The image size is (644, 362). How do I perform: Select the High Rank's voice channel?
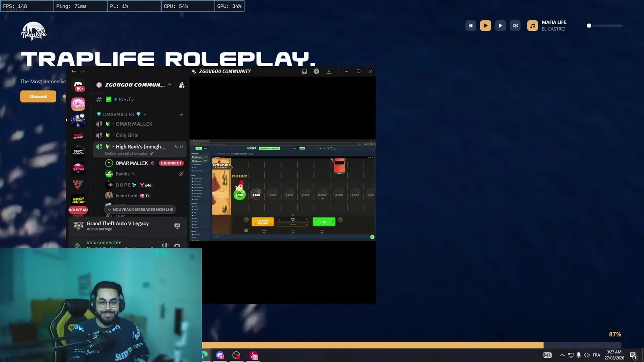[140, 147]
